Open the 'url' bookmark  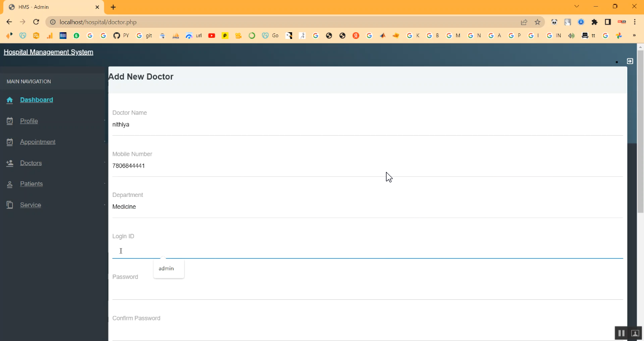coord(194,36)
